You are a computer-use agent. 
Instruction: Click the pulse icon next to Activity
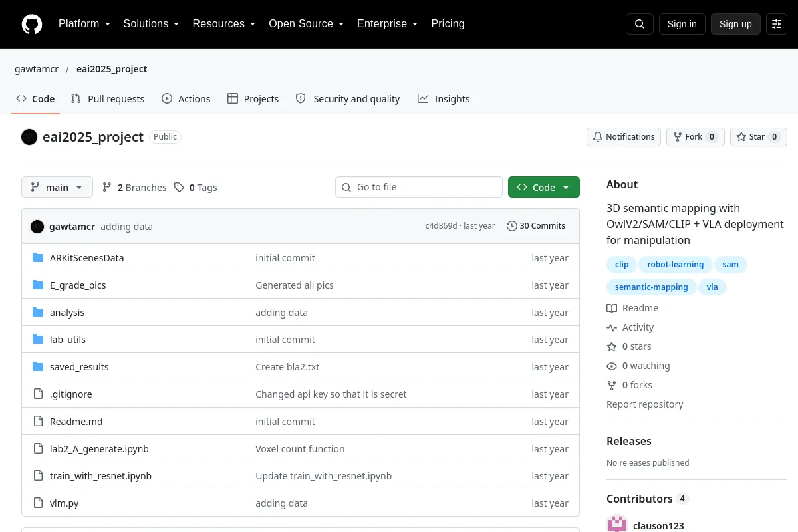[612, 327]
